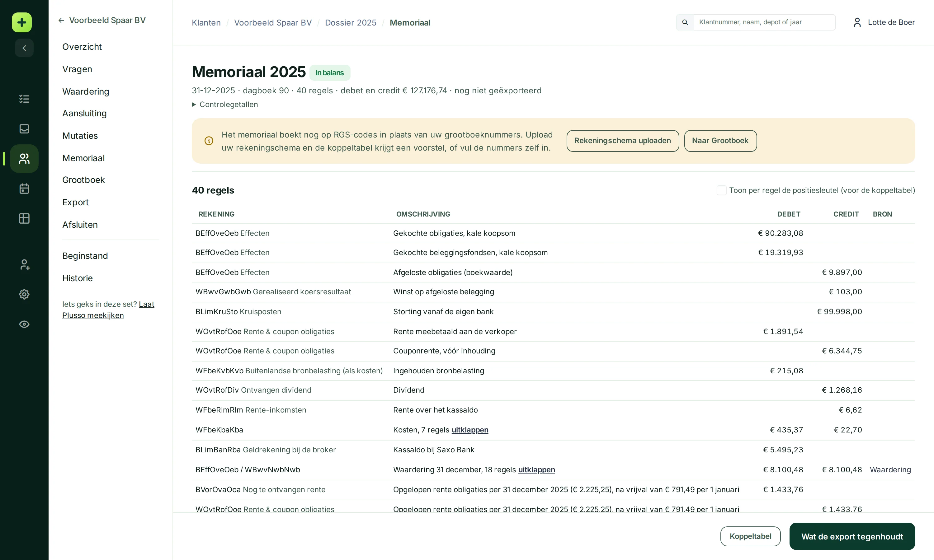Open the Overzicht menu item

click(x=82, y=47)
